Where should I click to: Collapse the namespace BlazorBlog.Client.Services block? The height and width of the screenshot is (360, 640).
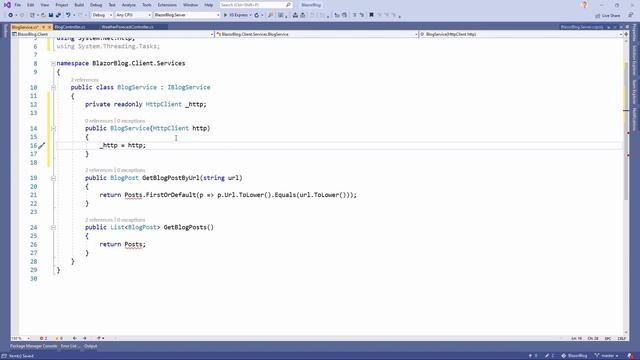[x=53, y=64]
